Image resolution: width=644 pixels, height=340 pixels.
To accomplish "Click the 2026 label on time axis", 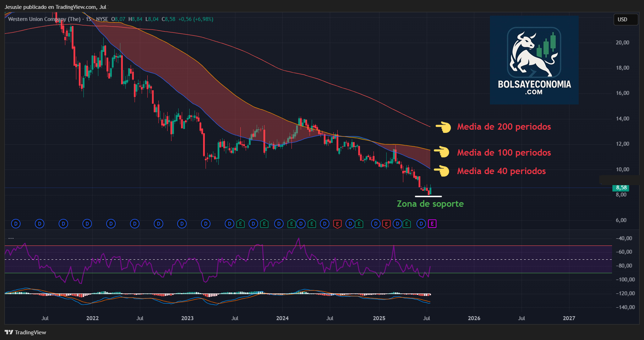I will pos(474,318).
